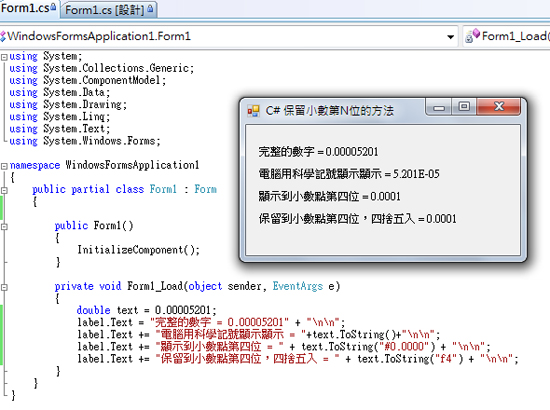Click the lock icon on the Form1.cs tab
Screen dimensions: 550x410
coord(53,7)
